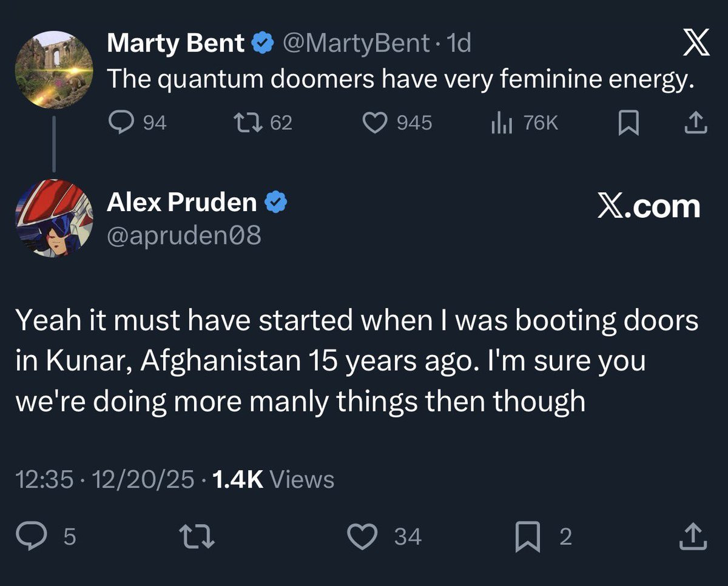
Task: Open the X logo in the top corner
Action: point(695,45)
